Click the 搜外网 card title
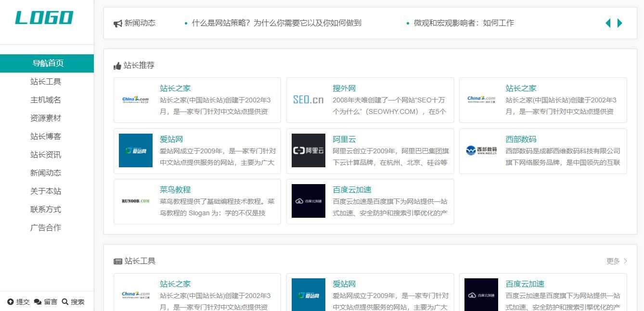The image size is (644, 311). pos(344,88)
